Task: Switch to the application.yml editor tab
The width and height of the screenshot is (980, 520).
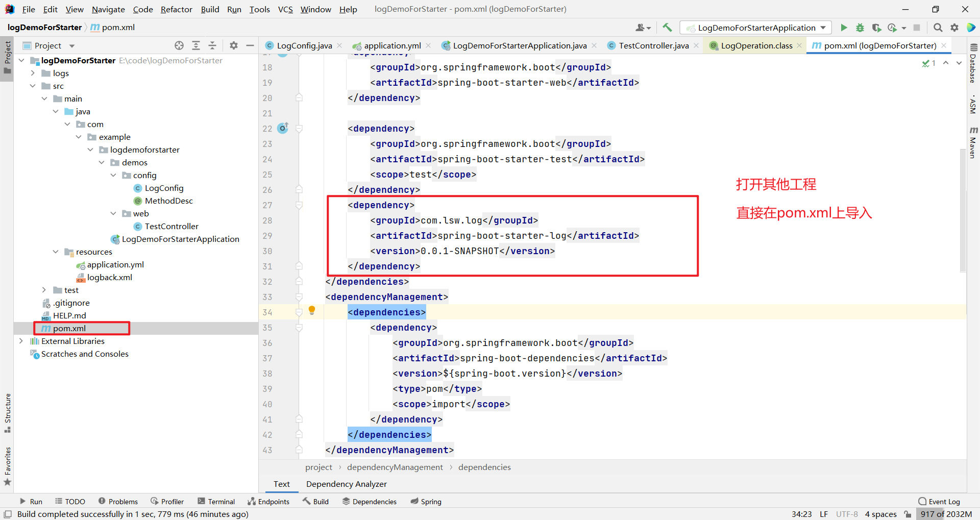Action: [x=391, y=45]
